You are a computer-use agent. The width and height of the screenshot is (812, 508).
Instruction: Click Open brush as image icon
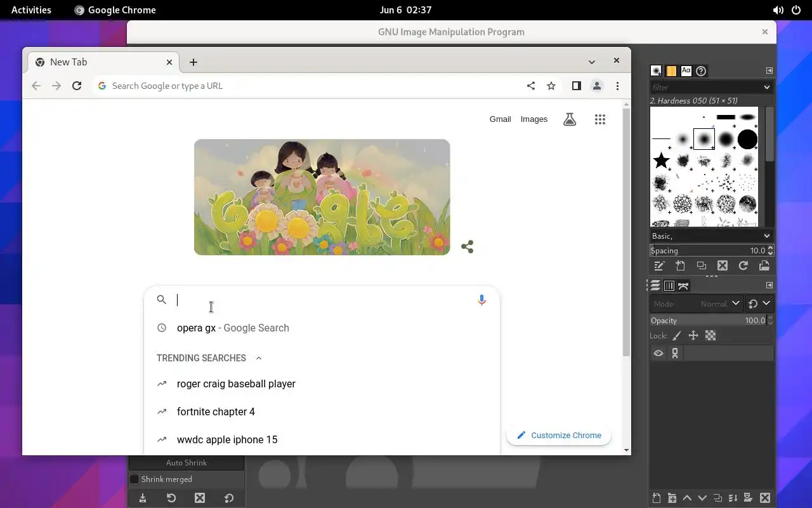[764, 266]
